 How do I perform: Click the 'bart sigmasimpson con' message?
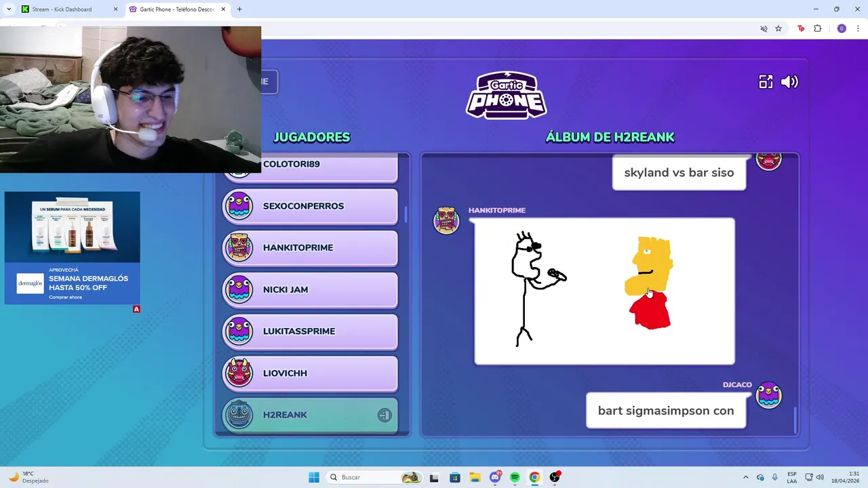[666, 410]
